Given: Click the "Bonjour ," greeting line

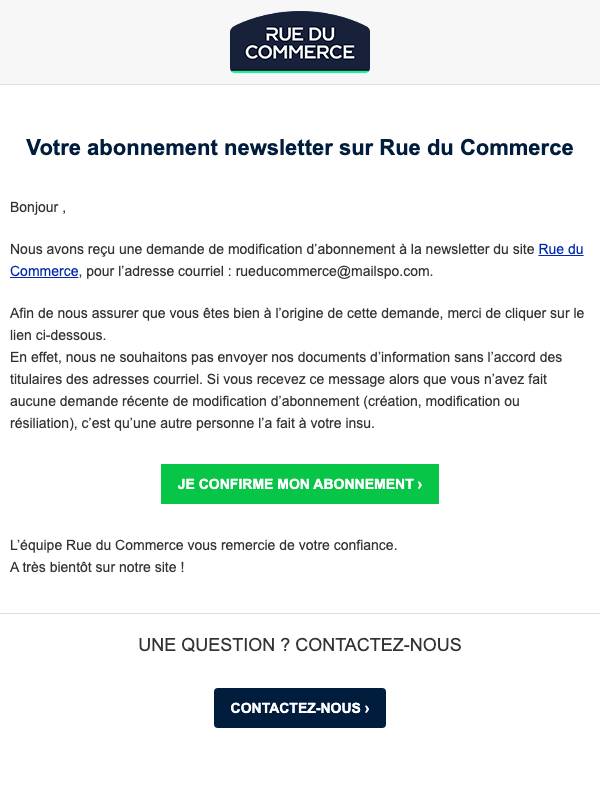Looking at the screenshot, I should coord(38,208).
